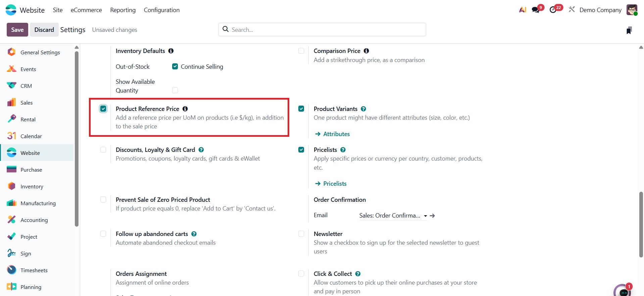Open help icon next to Product Variants

pyautogui.click(x=363, y=109)
